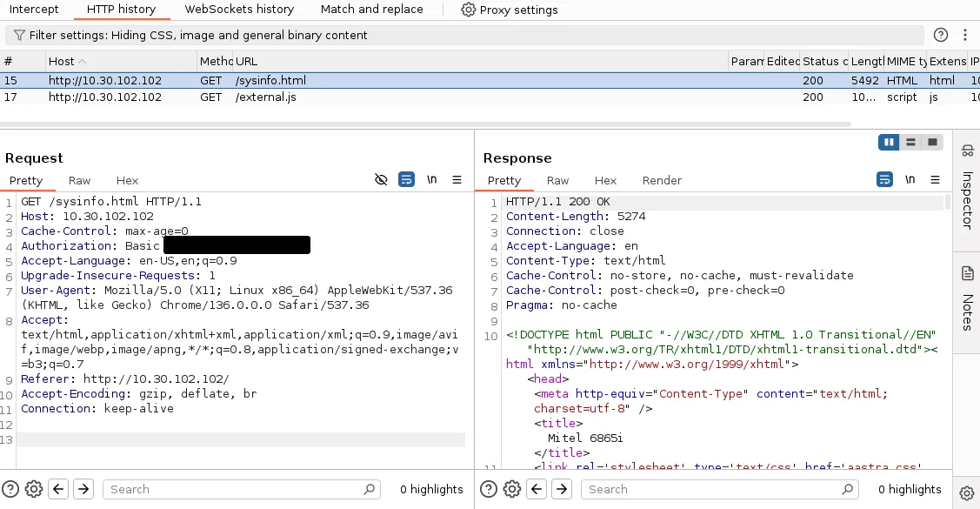The height and width of the screenshot is (509, 980).
Task: Switch to combined tabbed layout view
Action: 932,142
